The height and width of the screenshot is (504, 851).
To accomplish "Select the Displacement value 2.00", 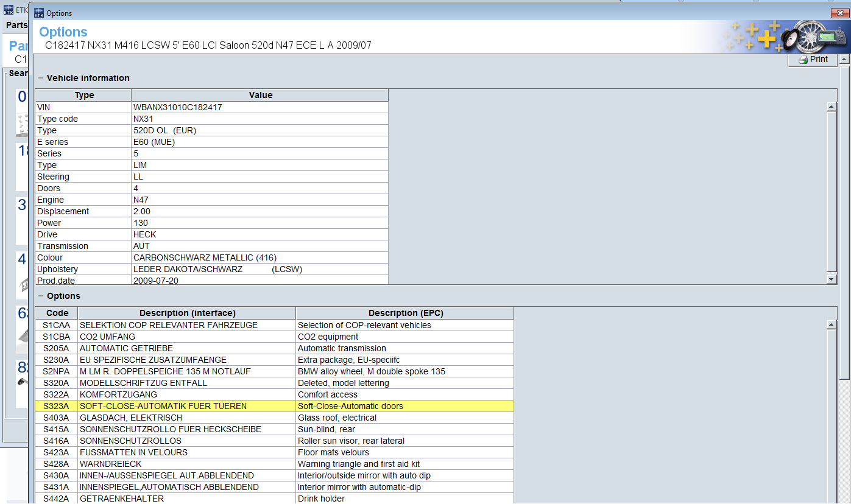I will (x=142, y=211).
